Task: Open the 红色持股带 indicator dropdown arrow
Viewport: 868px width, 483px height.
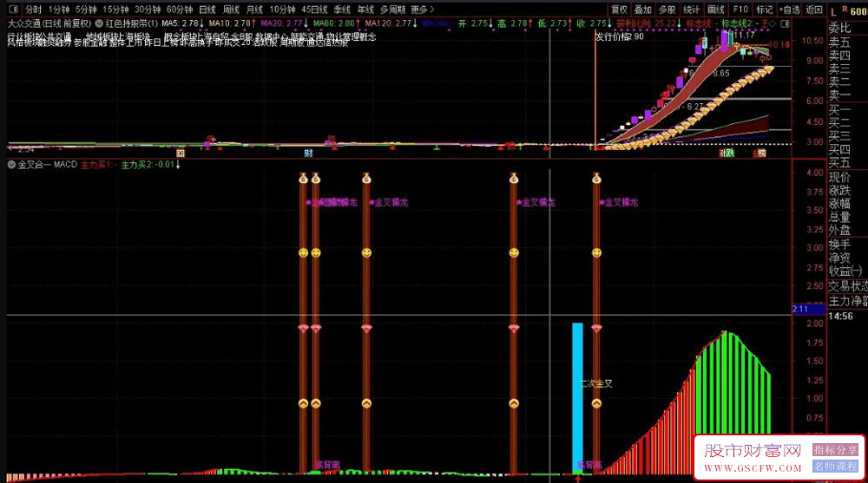Action: pyautogui.click(x=99, y=23)
